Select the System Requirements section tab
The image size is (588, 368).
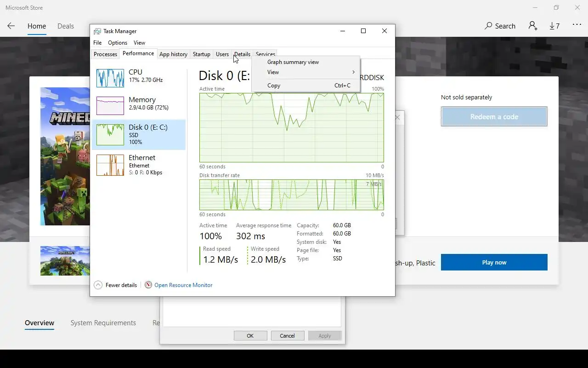[103, 323]
